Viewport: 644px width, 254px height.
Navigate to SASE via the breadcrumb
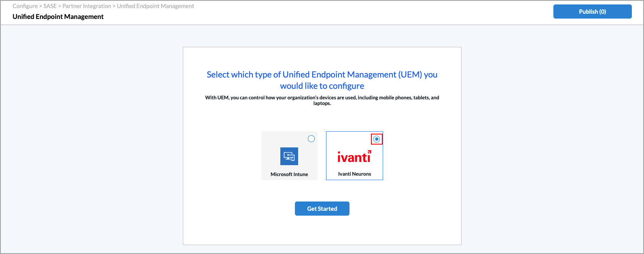[x=51, y=6]
